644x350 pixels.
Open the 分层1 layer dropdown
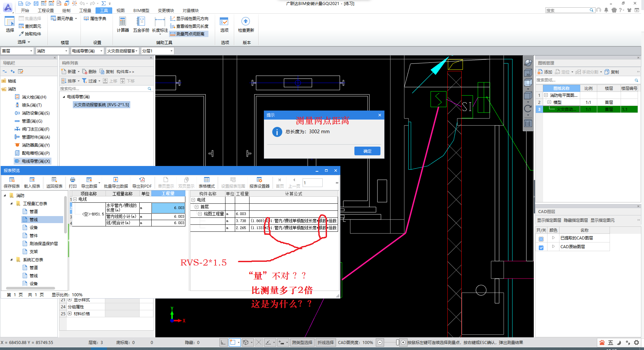[x=157, y=51]
